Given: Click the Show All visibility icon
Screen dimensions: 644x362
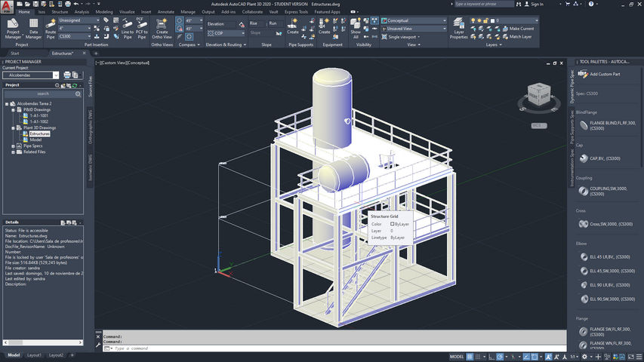Looking at the screenshot, I should (x=356, y=27).
